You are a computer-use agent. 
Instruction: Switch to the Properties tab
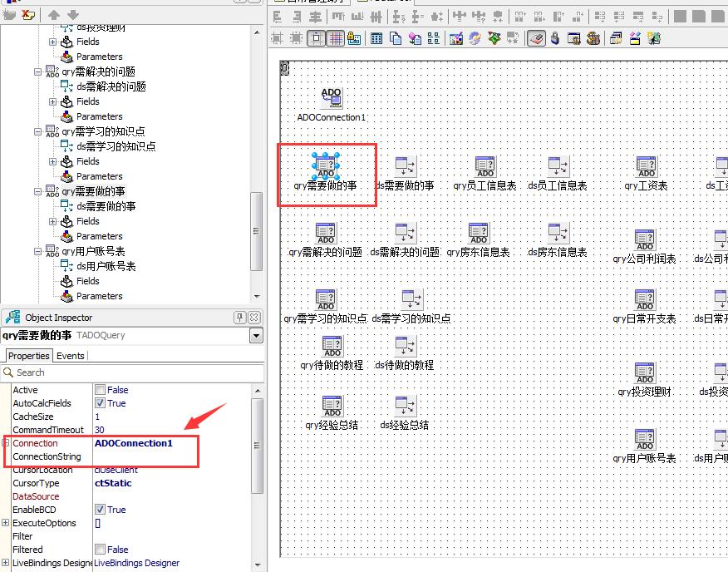[29, 356]
